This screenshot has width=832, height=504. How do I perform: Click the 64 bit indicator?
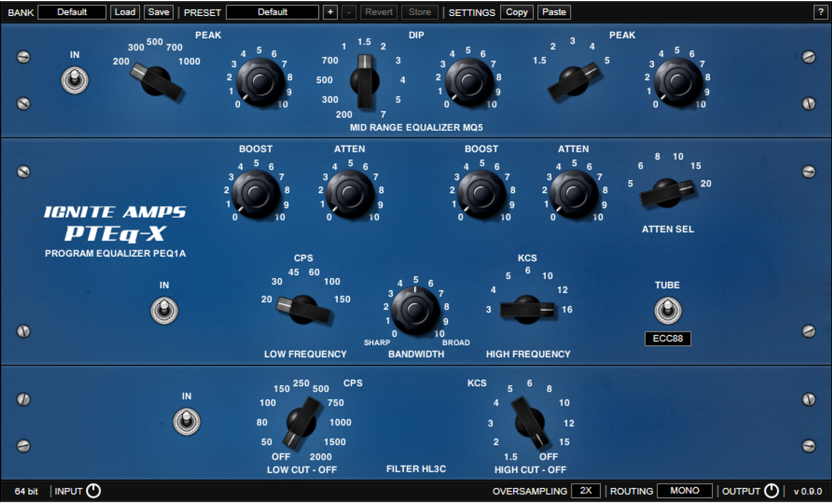tap(26, 492)
